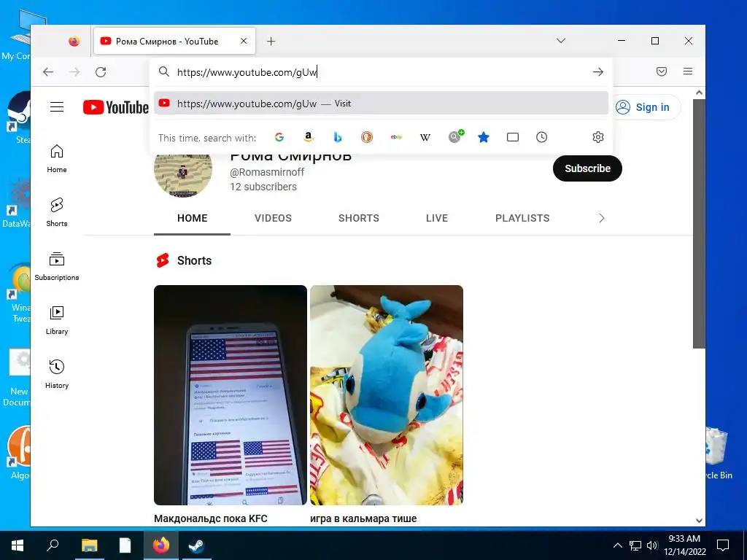Close the Рома Смирнов YouTube tab
Screen dimensions: 747x560
tap(244, 41)
